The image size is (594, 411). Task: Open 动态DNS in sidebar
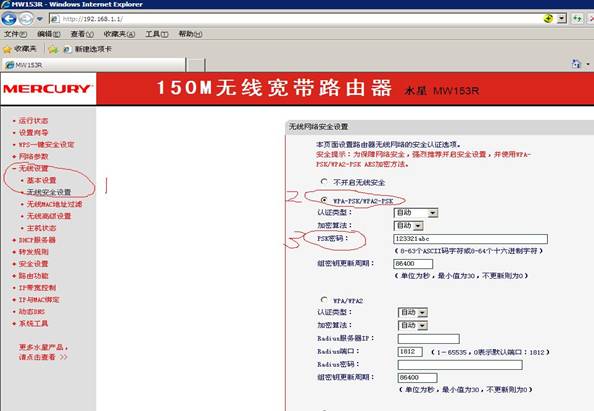[x=32, y=312]
